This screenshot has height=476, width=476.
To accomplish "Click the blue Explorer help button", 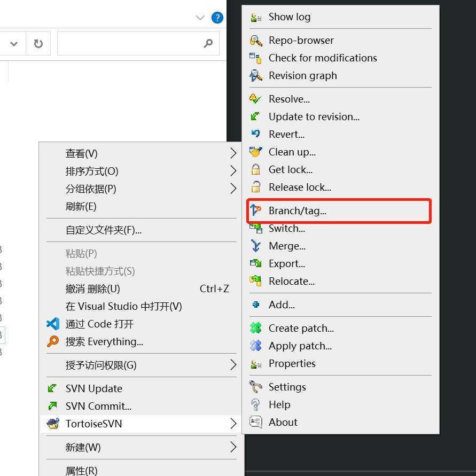I will click(217, 18).
